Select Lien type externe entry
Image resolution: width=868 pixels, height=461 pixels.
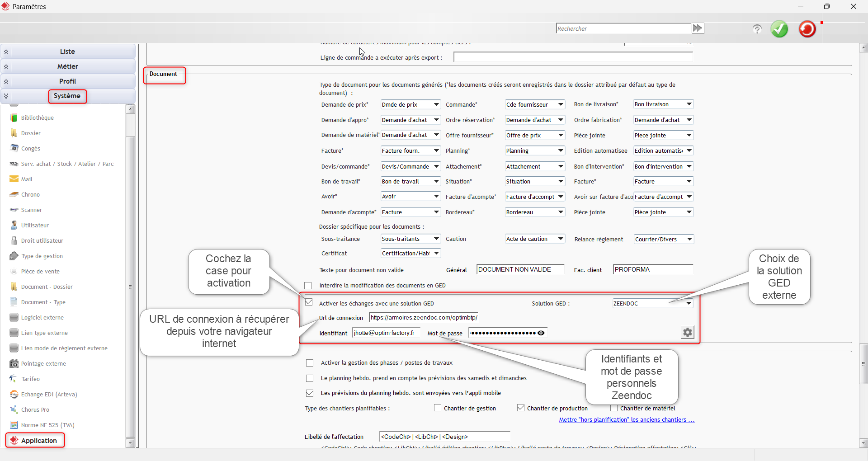click(44, 333)
